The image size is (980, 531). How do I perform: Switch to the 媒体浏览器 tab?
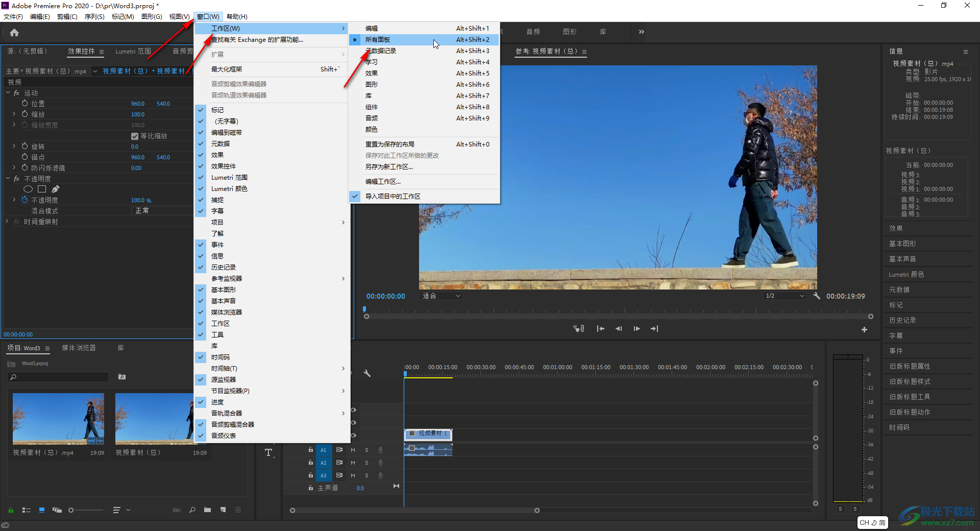pyautogui.click(x=79, y=348)
